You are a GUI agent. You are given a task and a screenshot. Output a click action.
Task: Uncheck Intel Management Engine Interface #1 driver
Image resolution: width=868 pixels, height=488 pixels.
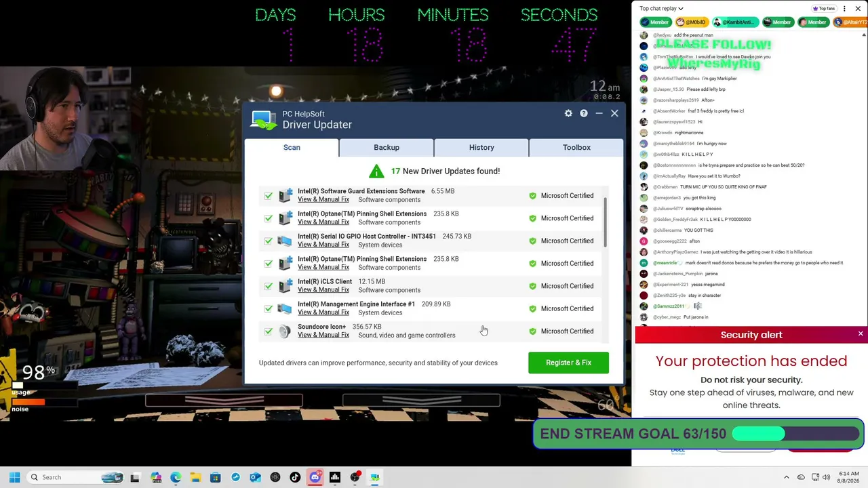click(x=268, y=308)
